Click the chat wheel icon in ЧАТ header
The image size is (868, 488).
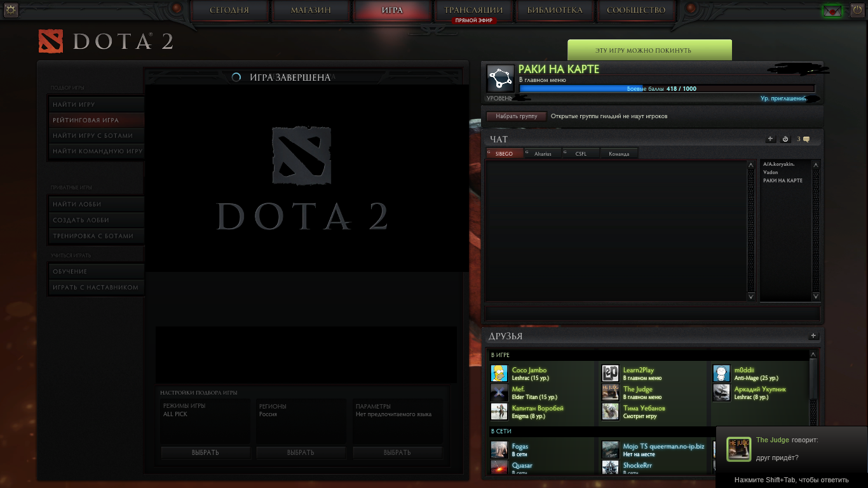785,139
